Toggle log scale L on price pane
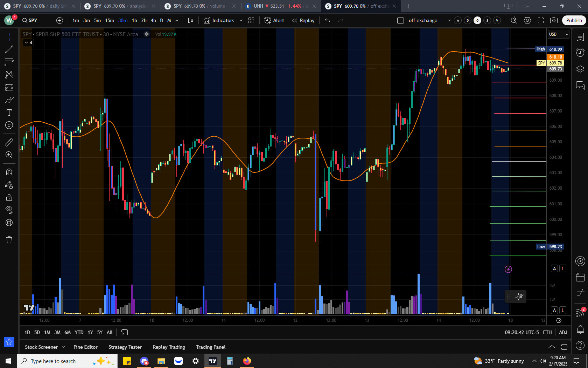Image resolution: width=588 pixels, height=368 pixels. pyautogui.click(x=563, y=268)
